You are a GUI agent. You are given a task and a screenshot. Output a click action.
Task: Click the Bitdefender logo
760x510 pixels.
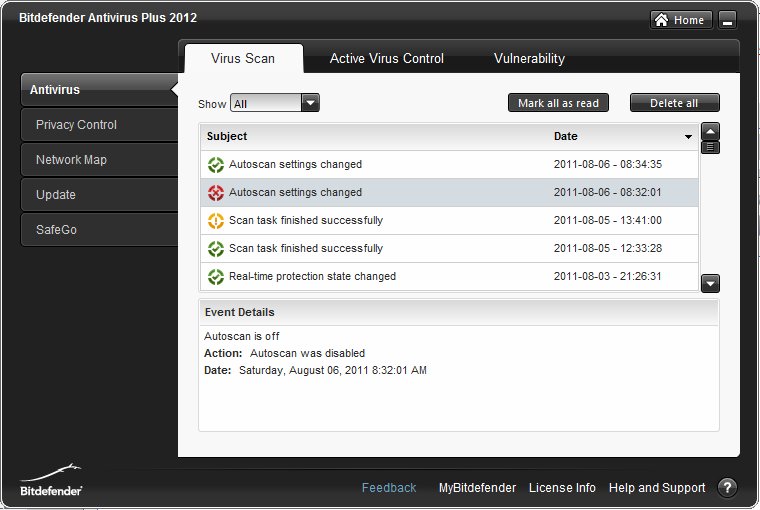[51, 480]
